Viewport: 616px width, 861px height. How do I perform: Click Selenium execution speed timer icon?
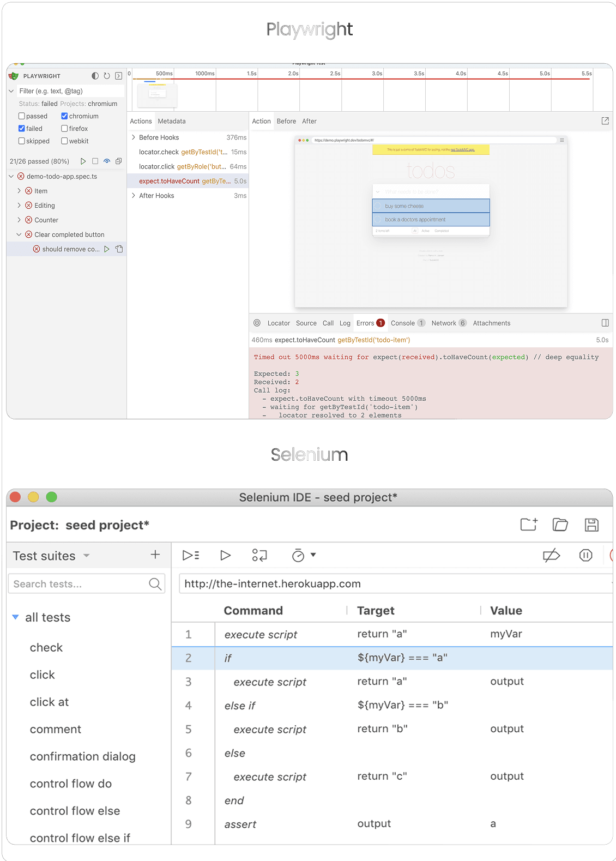click(298, 555)
